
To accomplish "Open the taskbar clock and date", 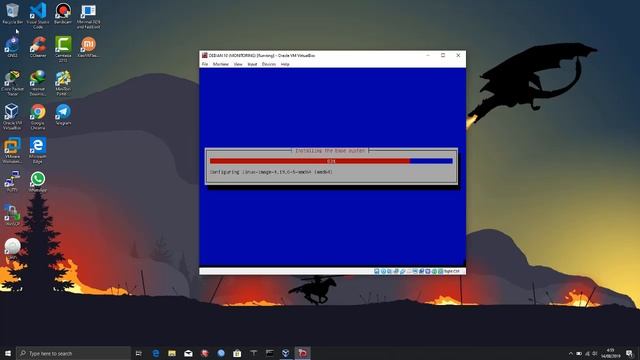I will pos(611,353).
